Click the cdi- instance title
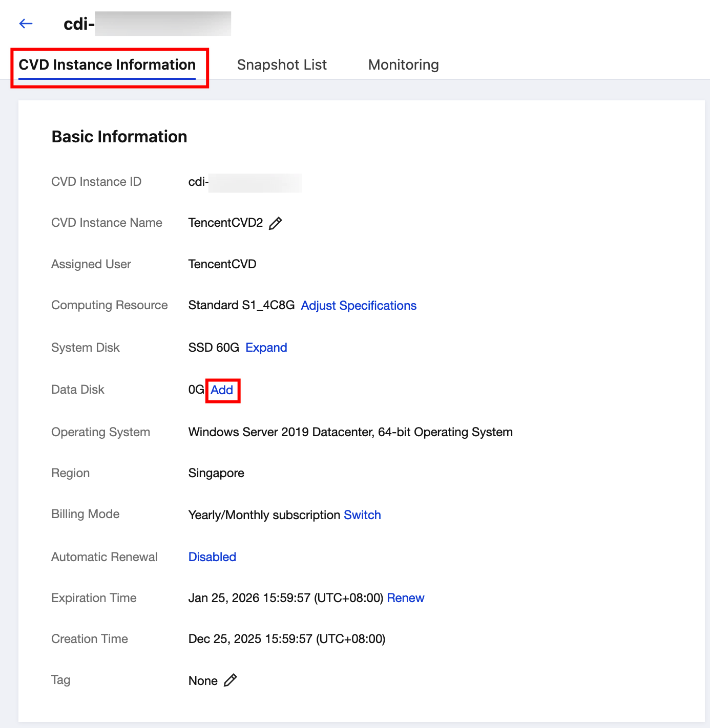710x728 pixels. pyautogui.click(x=147, y=24)
